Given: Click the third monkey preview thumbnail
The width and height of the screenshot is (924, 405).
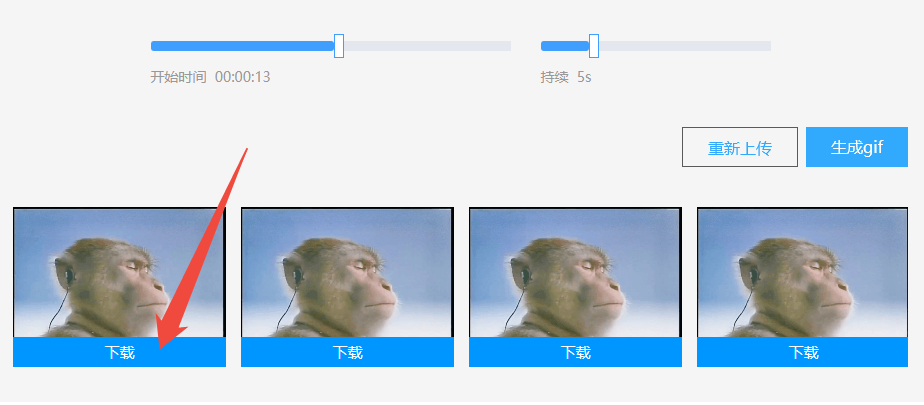Looking at the screenshot, I should coord(575,272).
